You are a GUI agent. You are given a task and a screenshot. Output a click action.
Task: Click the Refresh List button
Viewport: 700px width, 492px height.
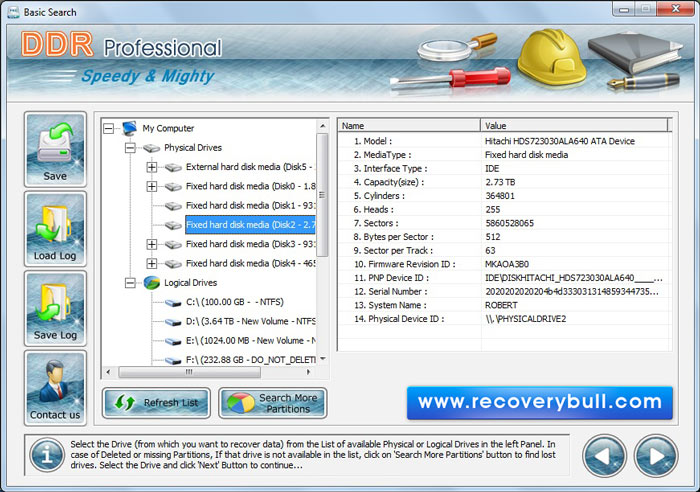(x=156, y=403)
